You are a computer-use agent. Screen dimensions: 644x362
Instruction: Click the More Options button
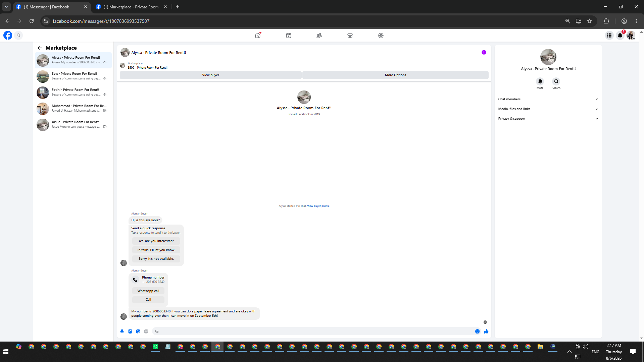click(x=395, y=75)
